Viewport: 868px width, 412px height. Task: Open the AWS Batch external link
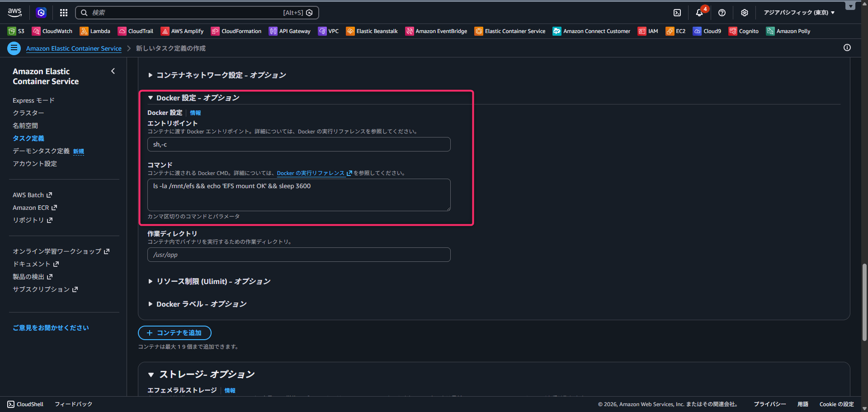pos(33,195)
